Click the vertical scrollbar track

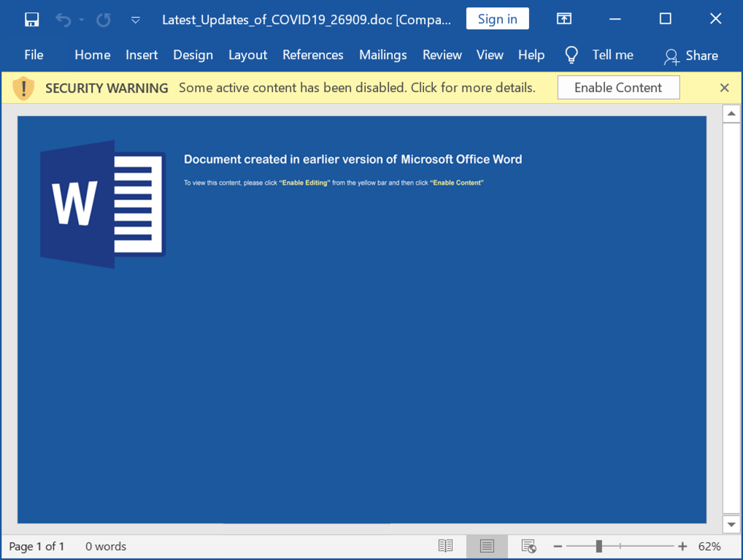(731, 318)
